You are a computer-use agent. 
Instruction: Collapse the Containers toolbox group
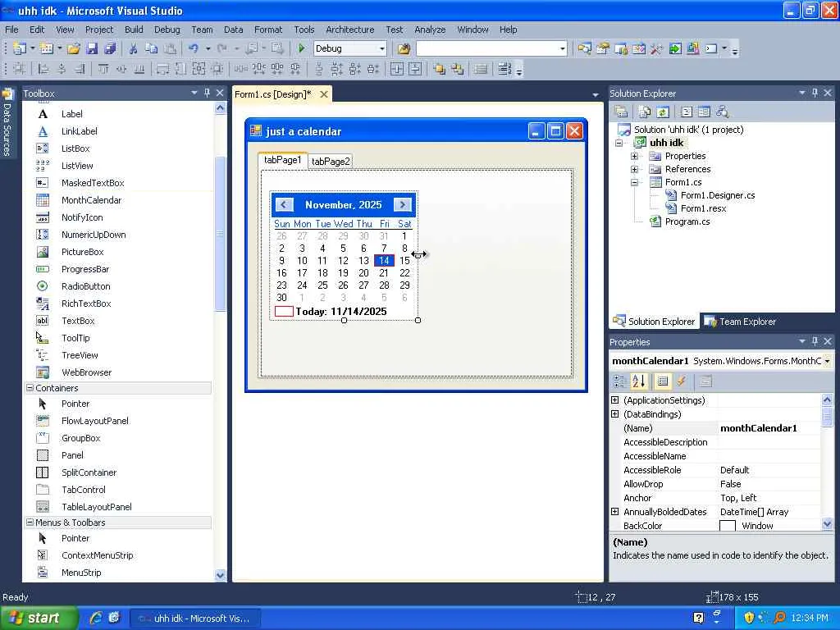30,388
